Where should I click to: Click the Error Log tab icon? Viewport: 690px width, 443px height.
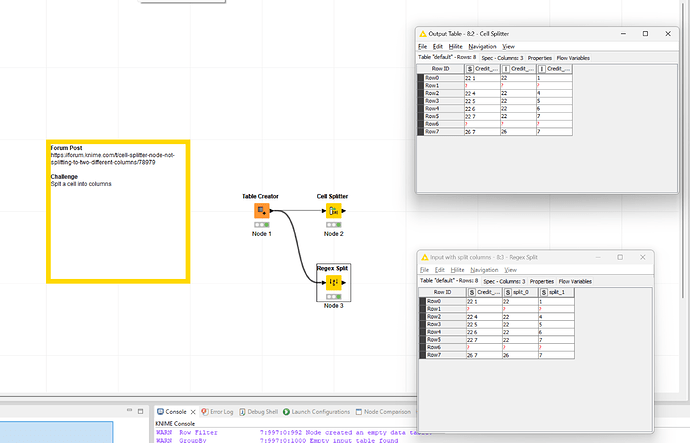(x=205, y=411)
